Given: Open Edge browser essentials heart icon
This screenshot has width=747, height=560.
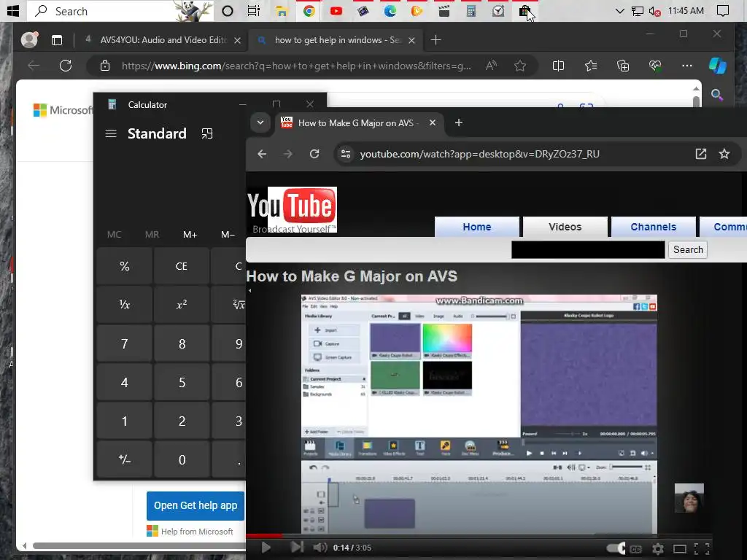Looking at the screenshot, I should coord(655,66).
